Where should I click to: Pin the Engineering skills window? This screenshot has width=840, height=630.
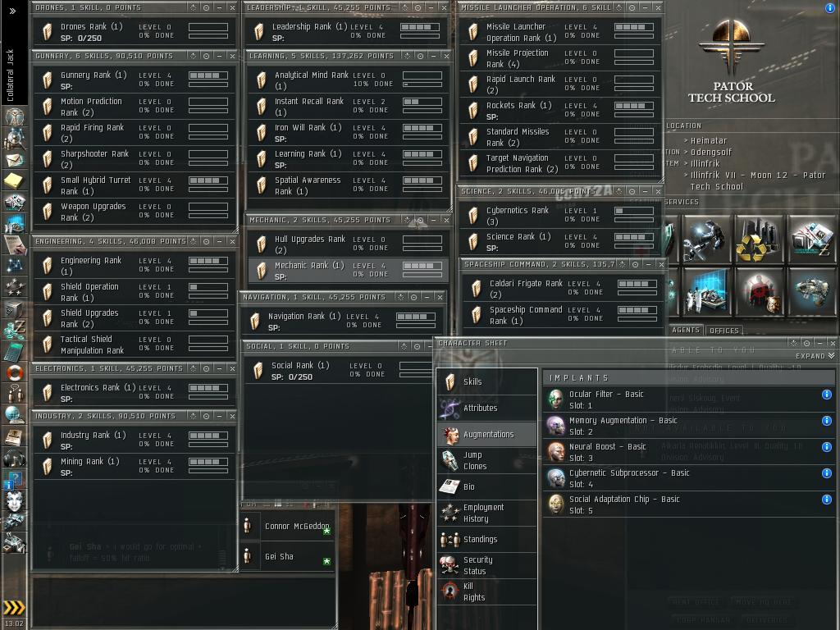tap(206, 242)
